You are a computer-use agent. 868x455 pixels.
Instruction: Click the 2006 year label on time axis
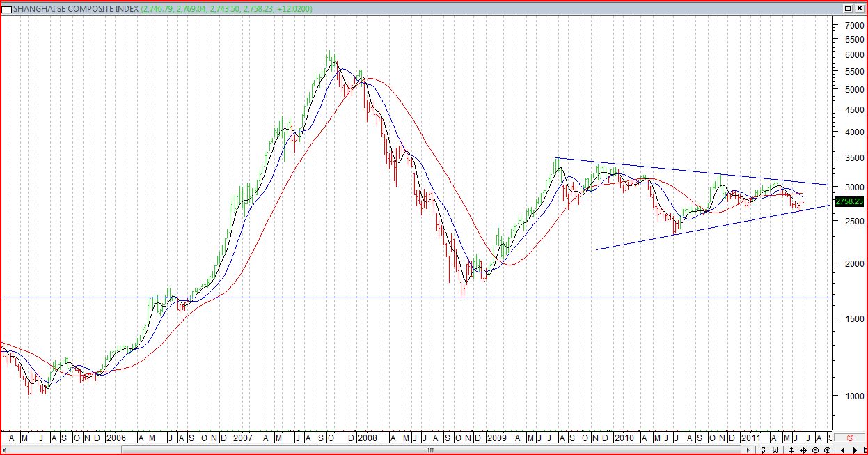[116, 438]
